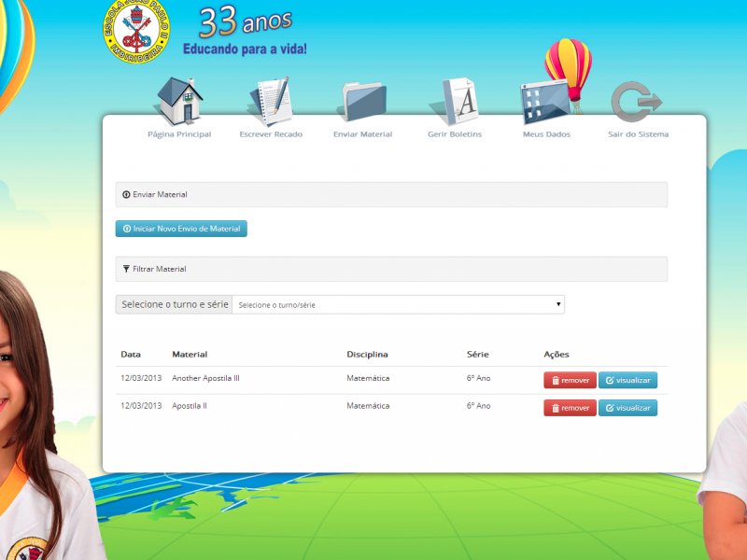This screenshot has width=747, height=560.
Task: Visualizar the Another Apostila III material
Action: 627,380
